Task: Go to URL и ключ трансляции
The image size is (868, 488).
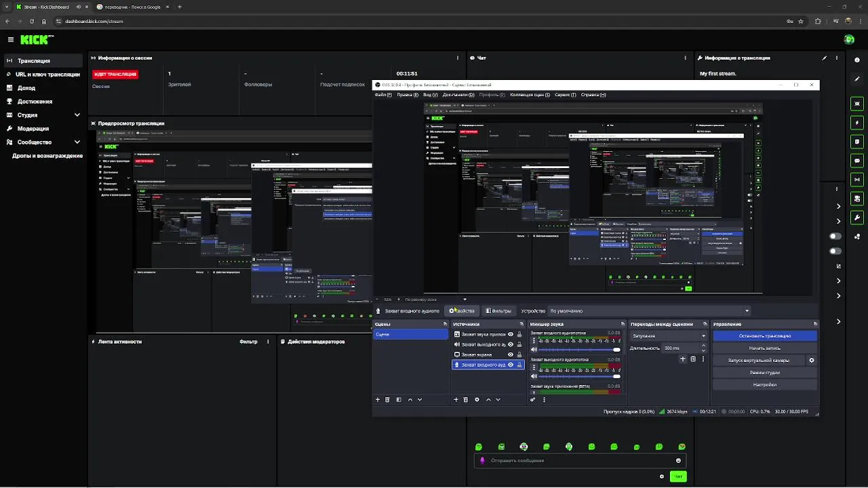Action: 43,75
